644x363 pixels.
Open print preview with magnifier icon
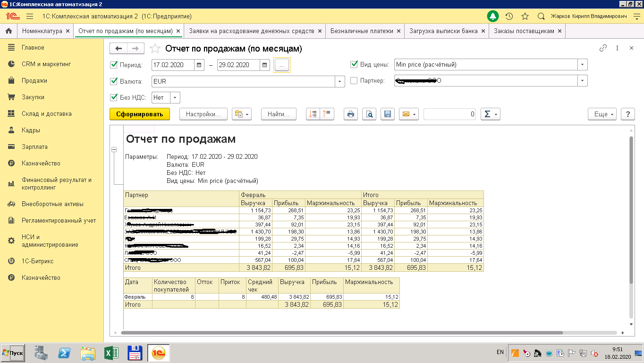click(x=369, y=114)
